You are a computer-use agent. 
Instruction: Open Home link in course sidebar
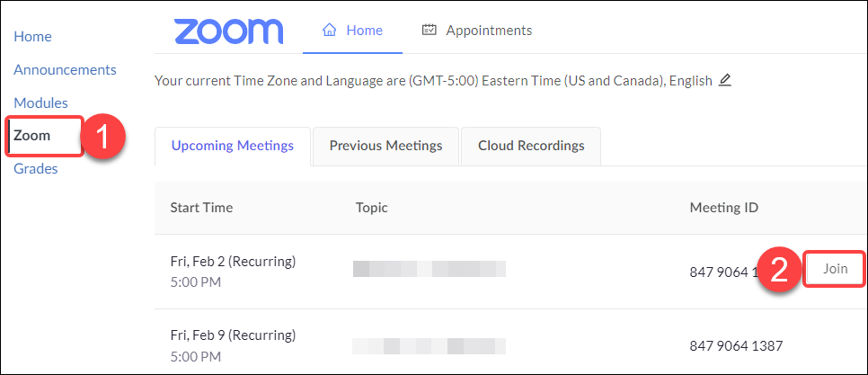pos(32,37)
